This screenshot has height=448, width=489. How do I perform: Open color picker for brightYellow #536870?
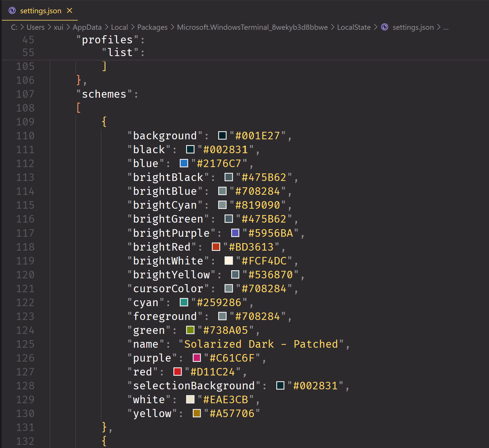[x=235, y=275]
